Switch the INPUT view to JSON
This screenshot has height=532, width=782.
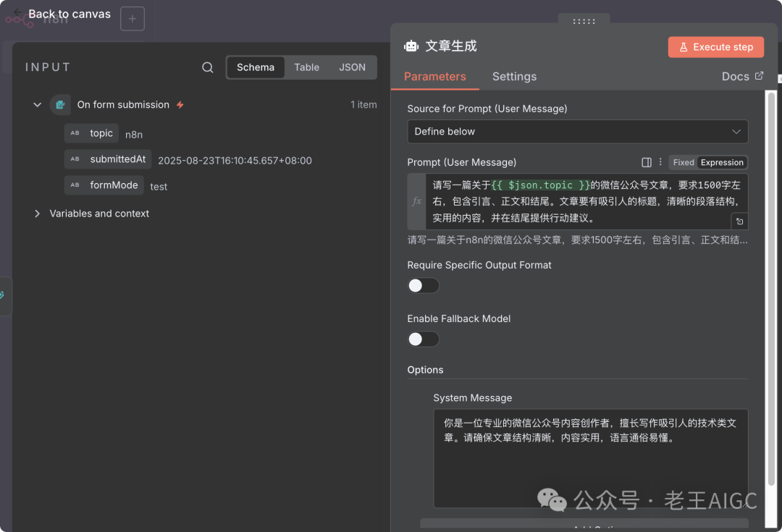pyautogui.click(x=352, y=67)
